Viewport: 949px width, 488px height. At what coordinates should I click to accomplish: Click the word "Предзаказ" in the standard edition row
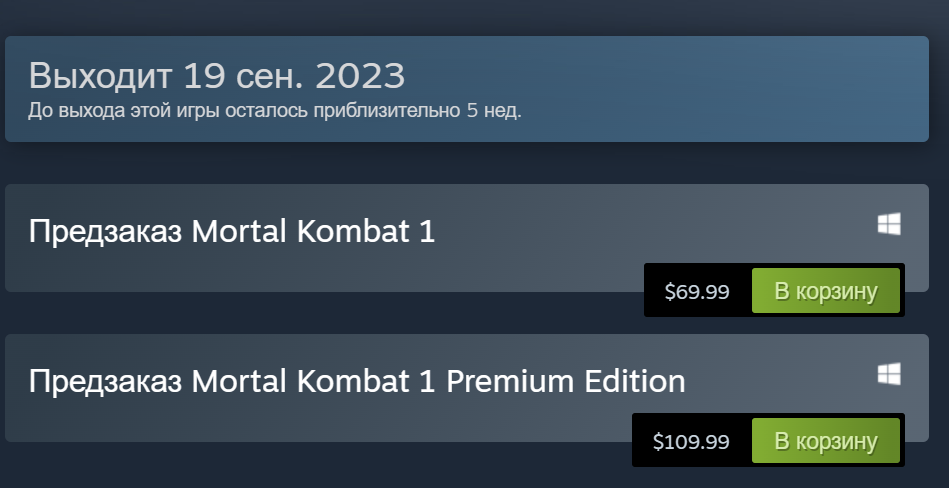click(105, 232)
